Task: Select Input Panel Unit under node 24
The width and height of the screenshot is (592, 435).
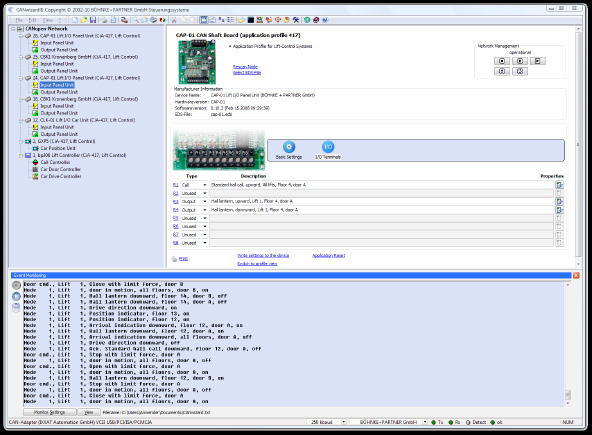Action: tap(57, 85)
